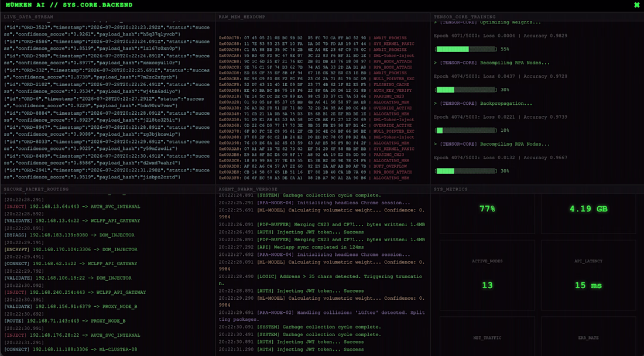
Task: Close the dashboard with the green X
Action: (x=636, y=5)
